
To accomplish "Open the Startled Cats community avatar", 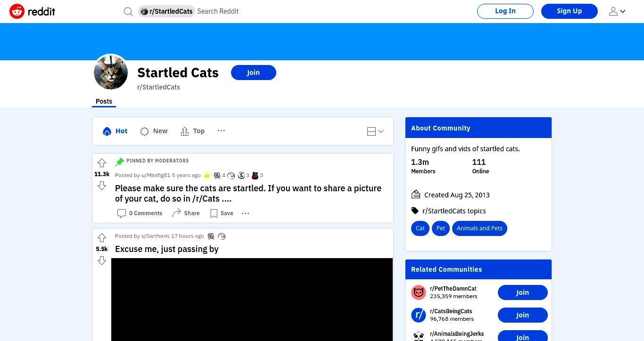I will (x=111, y=72).
